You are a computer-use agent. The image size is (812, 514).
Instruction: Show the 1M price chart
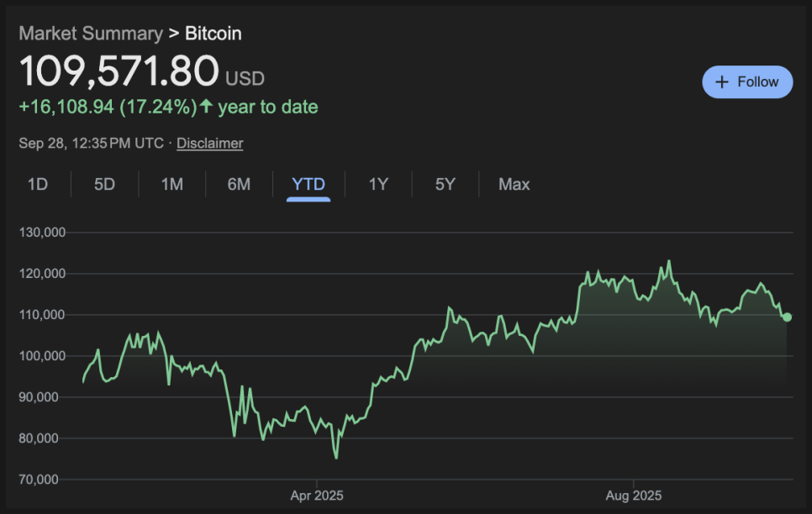click(172, 184)
